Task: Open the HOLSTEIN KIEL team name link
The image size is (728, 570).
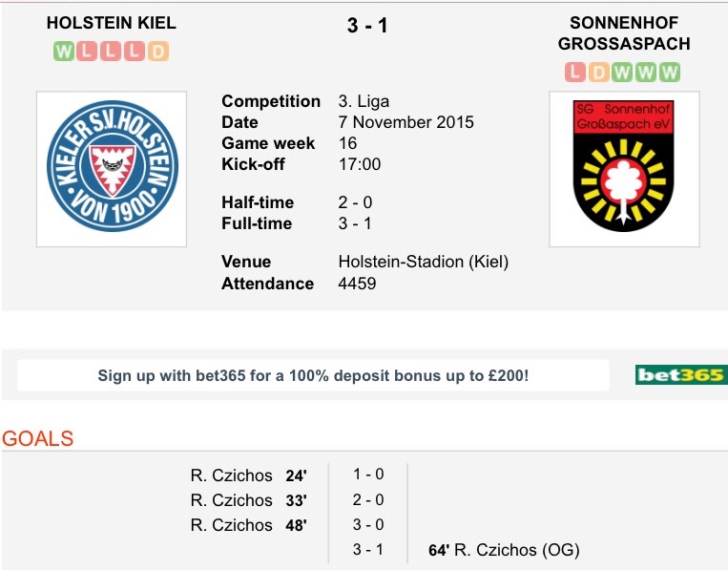Action: coord(112,23)
